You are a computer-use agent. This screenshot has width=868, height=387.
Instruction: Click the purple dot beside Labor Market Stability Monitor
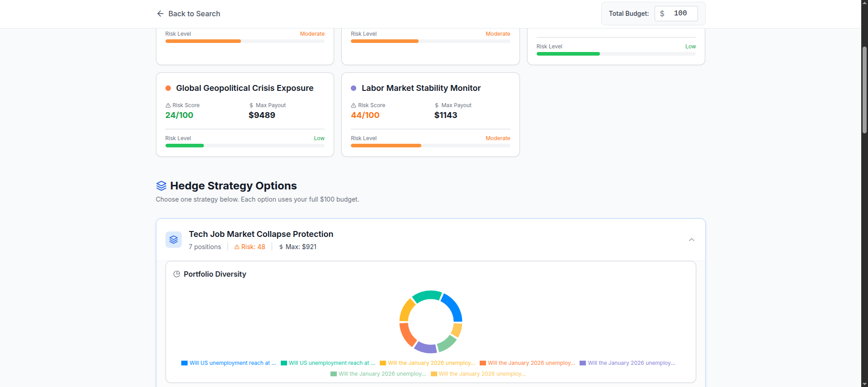point(354,88)
